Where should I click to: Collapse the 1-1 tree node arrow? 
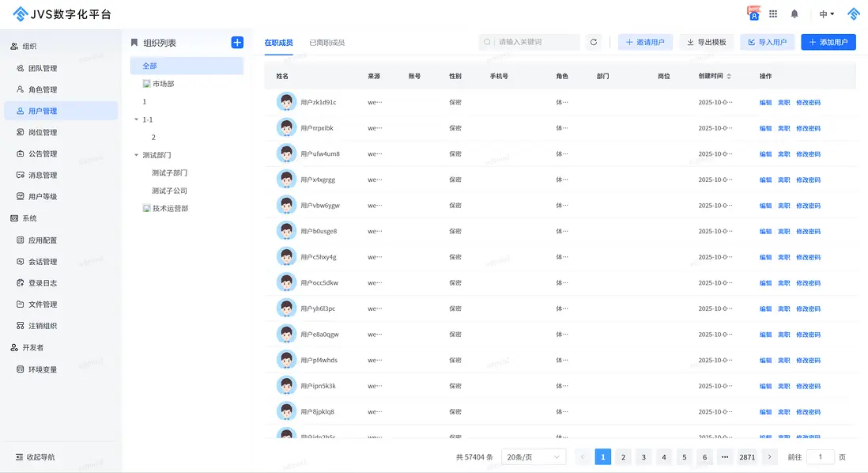tap(136, 119)
